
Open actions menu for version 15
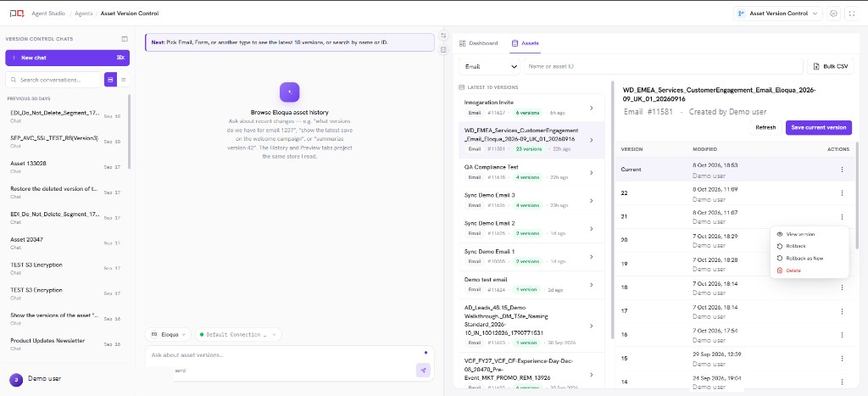point(842,359)
